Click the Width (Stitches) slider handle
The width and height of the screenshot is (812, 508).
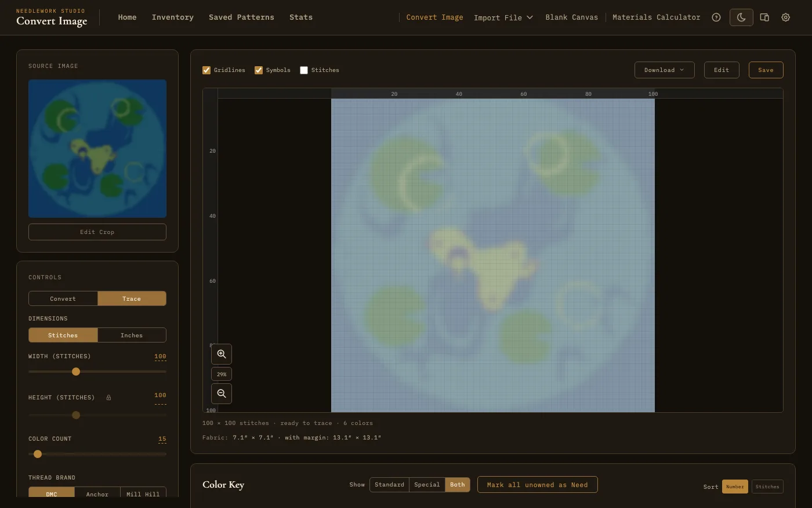tap(76, 372)
